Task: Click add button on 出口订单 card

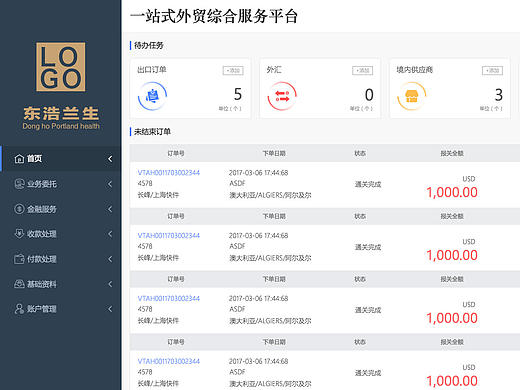Action: point(233,70)
